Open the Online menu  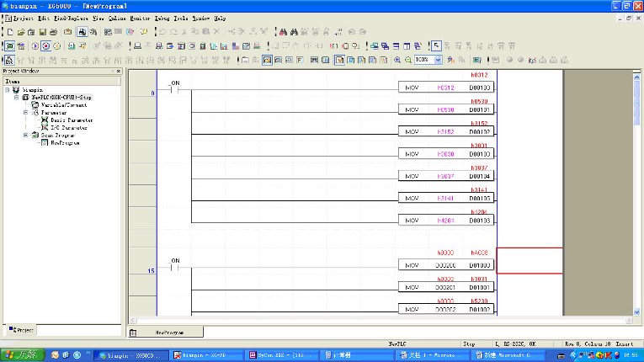click(x=117, y=18)
